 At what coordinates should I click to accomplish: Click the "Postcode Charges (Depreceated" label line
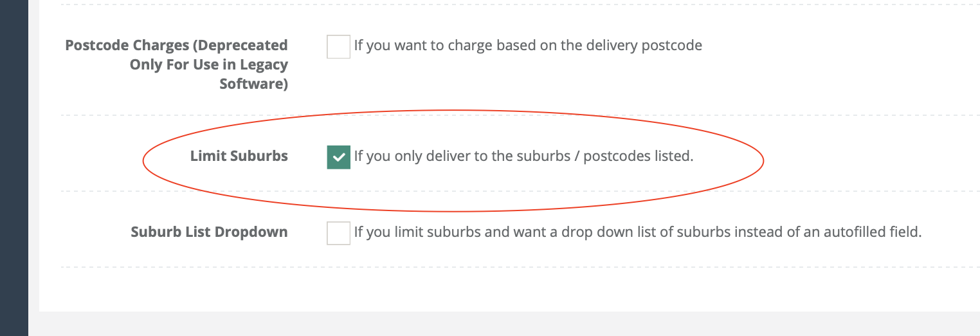[x=176, y=46]
